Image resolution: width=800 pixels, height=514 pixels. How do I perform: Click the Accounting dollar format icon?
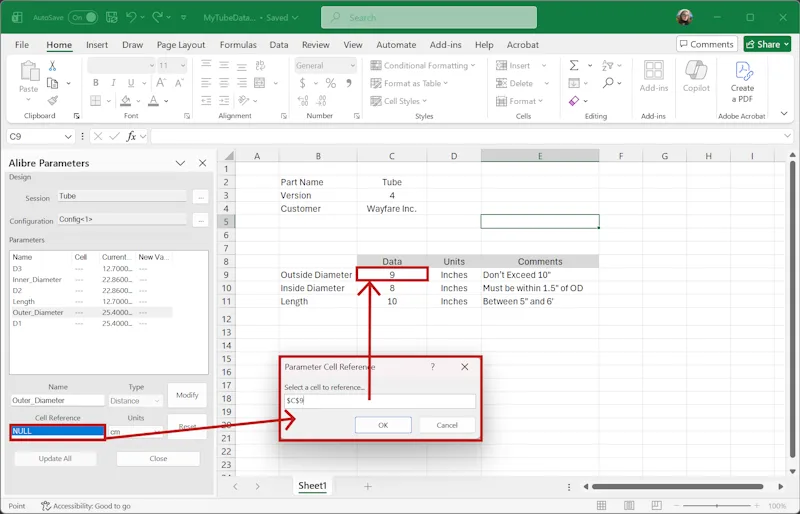click(x=303, y=83)
